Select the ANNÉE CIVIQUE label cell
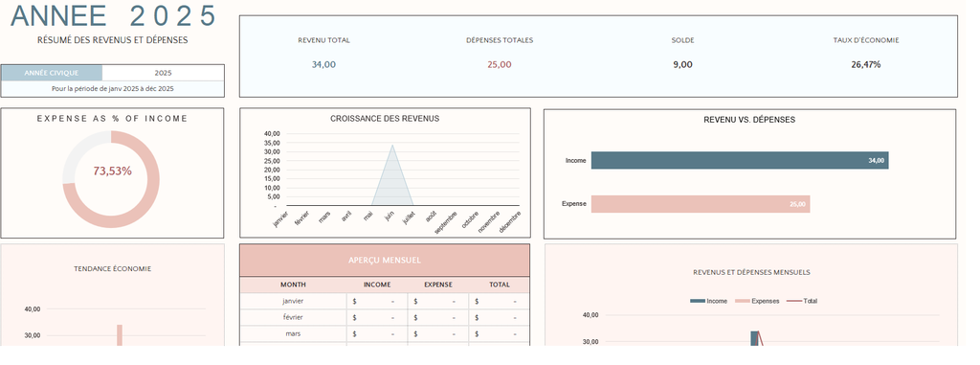Viewport: 980px width, 365px height. [52, 73]
